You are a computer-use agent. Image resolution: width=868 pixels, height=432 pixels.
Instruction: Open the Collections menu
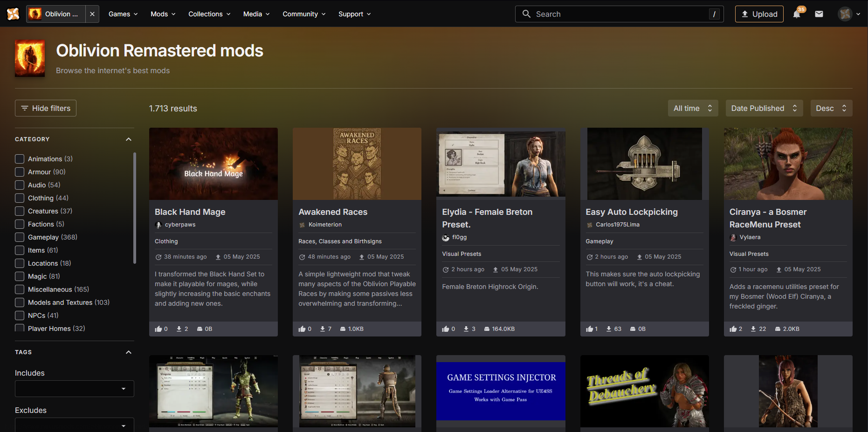[209, 14]
